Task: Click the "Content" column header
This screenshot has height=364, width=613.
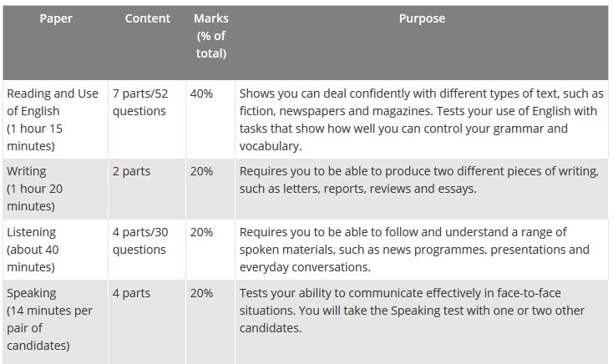Action: pos(147,18)
